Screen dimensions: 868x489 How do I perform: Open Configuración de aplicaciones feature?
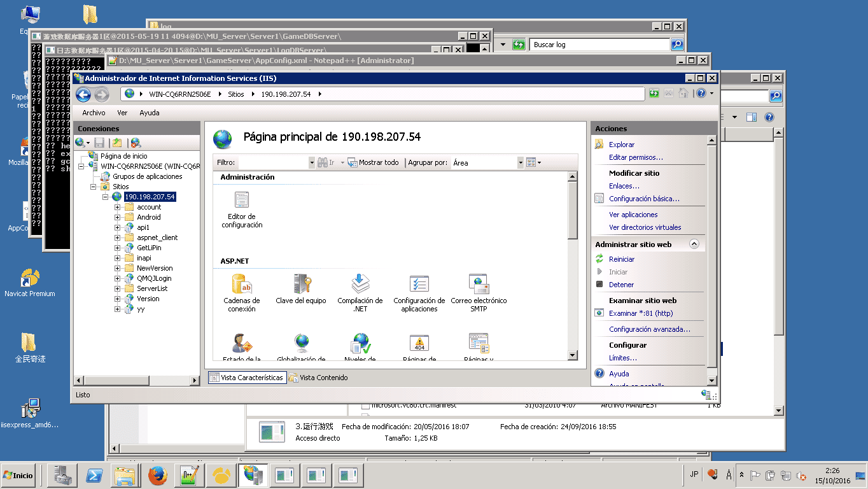[419, 293]
